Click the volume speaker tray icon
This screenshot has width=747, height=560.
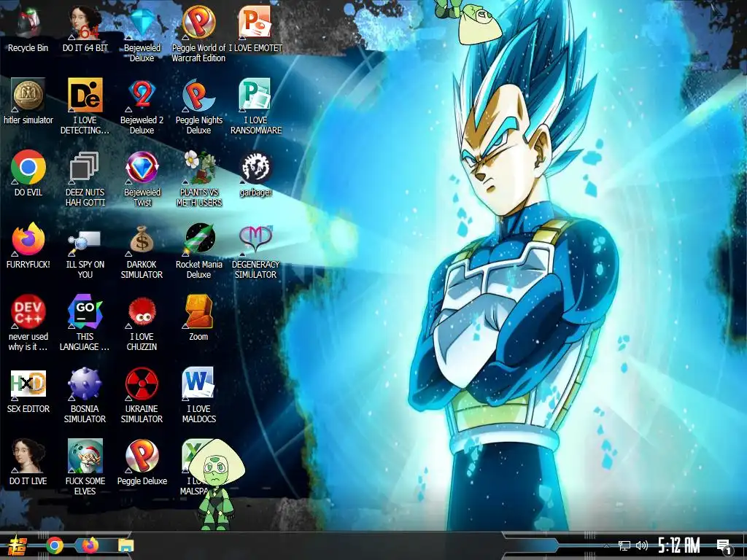642,545
